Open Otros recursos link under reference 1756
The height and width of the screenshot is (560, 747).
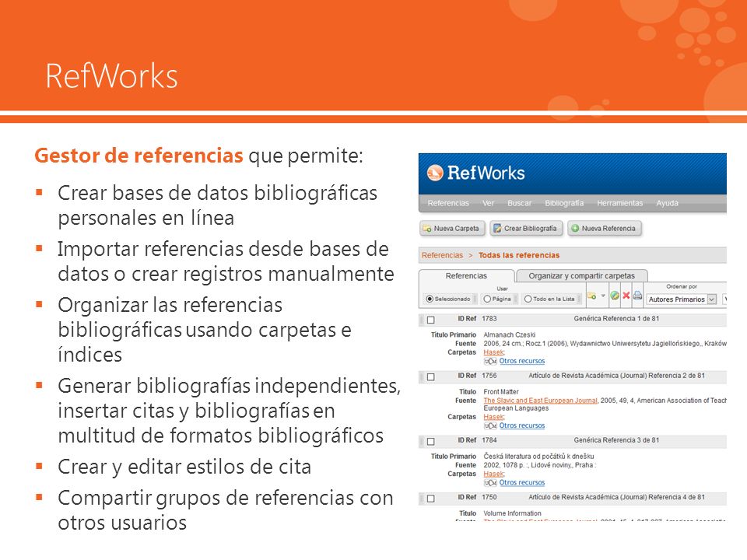tap(521, 425)
